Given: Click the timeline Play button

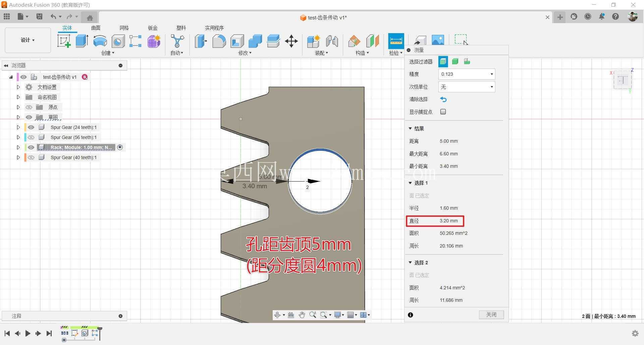Looking at the screenshot, I should pyautogui.click(x=28, y=333).
